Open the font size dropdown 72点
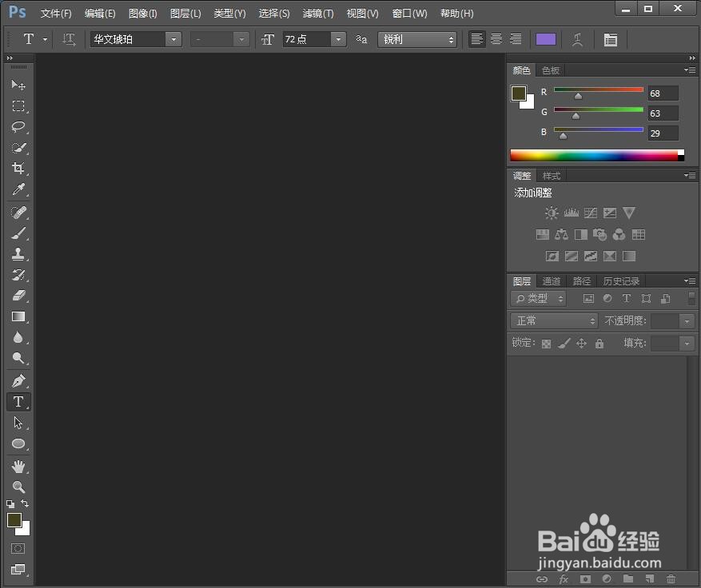The image size is (701, 588). (314, 39)
